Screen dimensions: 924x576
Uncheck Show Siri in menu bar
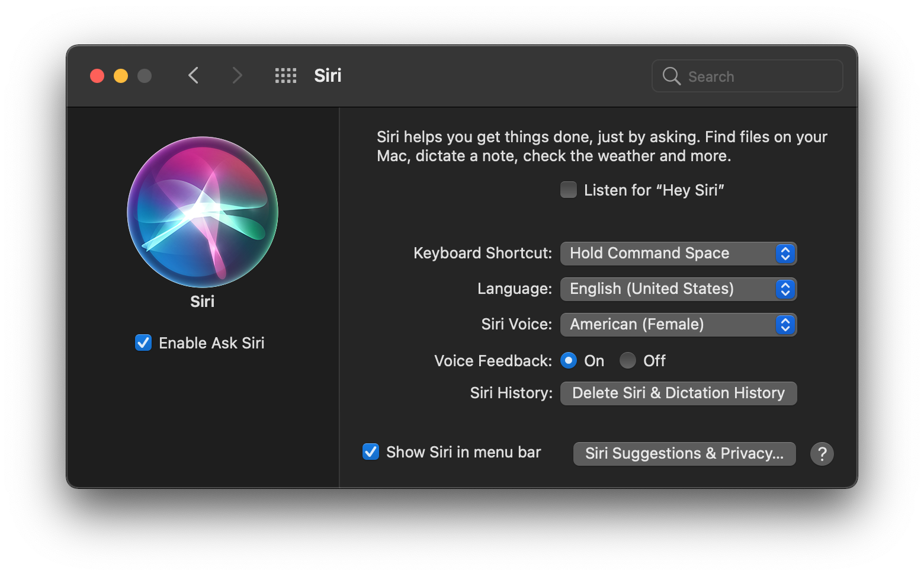tap(371, 452)
